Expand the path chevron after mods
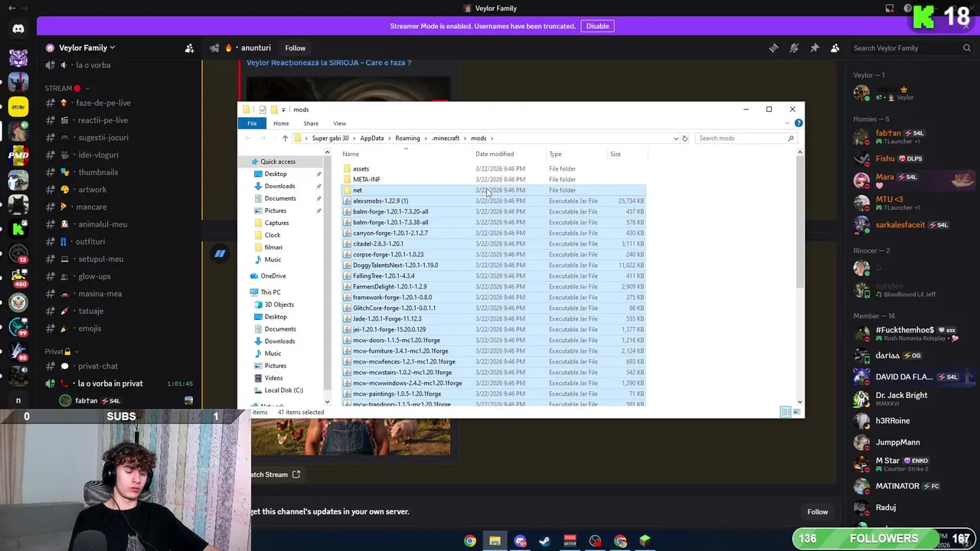 coord(492,139)
